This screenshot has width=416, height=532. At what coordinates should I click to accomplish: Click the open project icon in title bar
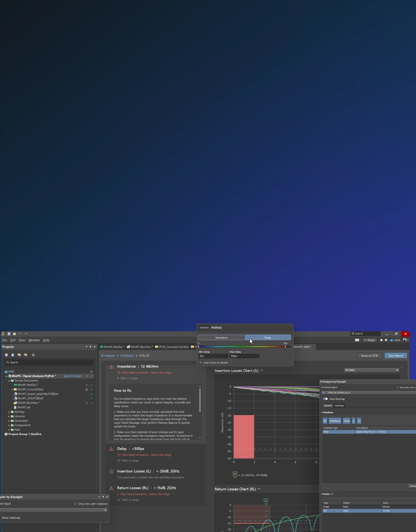(x=14, y=334)
